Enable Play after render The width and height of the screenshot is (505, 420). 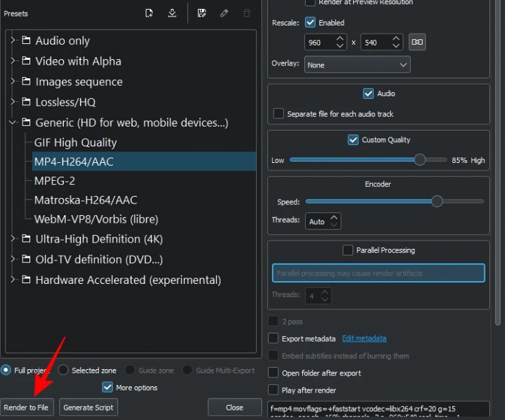click(273, 390)
